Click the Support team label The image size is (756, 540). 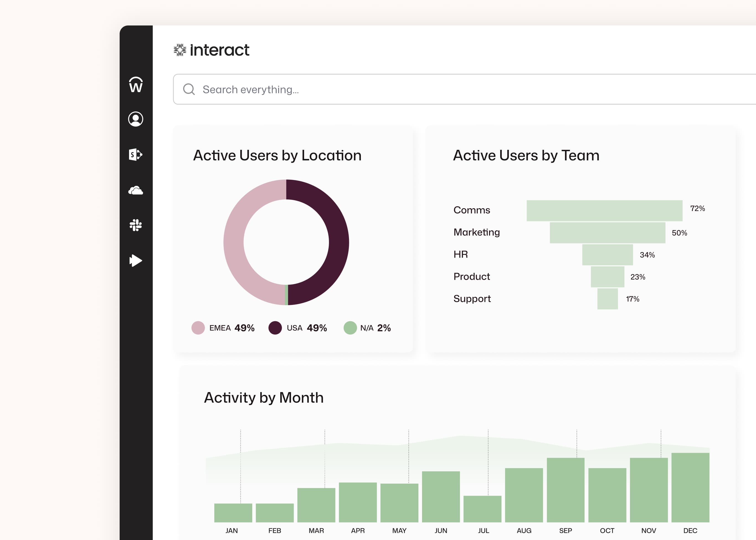click(x=472, y=299)
